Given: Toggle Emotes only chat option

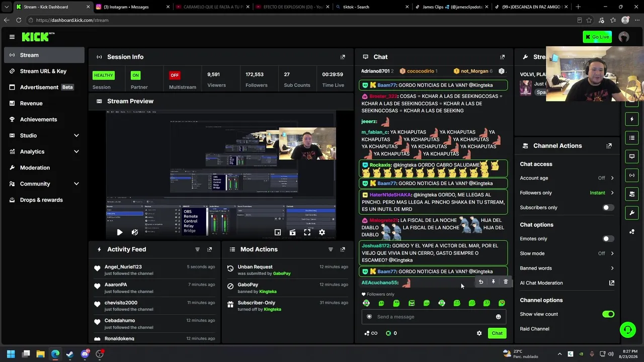Looking at the screenshot, I should pos(608,239).
